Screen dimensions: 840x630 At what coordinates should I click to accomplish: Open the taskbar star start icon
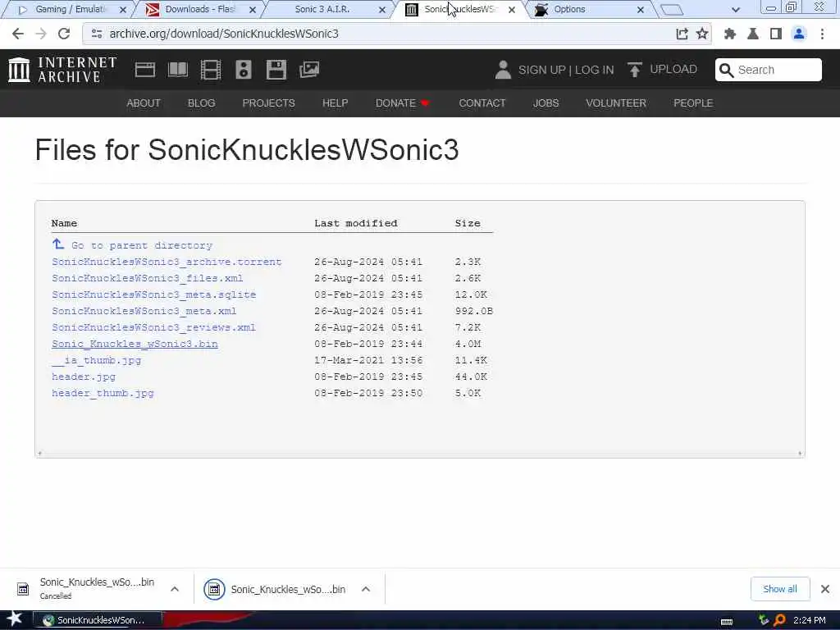(15, 619)
